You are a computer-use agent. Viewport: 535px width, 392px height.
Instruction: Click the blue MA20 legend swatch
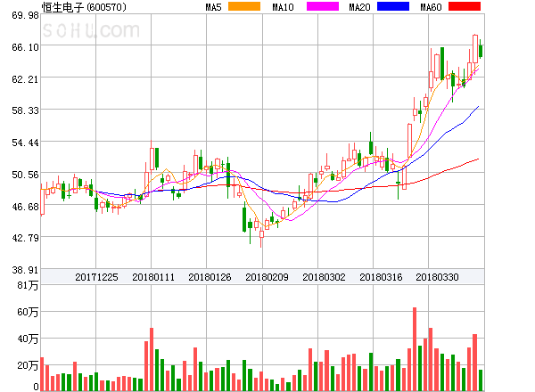pos(393,6)
